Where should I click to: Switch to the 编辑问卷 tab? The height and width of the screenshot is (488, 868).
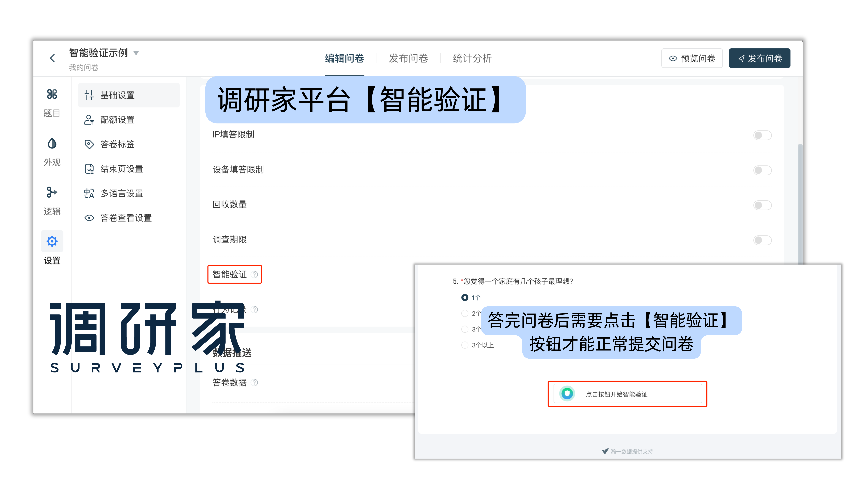(x=344, y=58)
